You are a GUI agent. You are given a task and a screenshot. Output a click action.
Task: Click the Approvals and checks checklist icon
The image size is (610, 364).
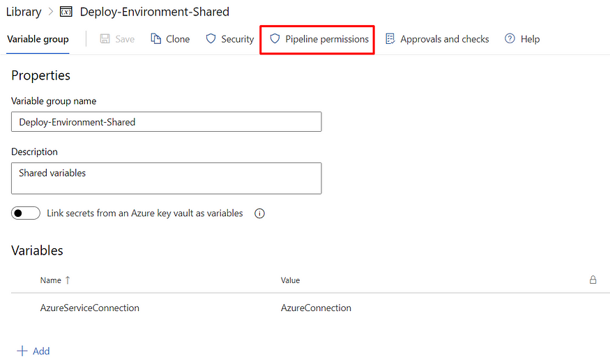coord(390,39)
